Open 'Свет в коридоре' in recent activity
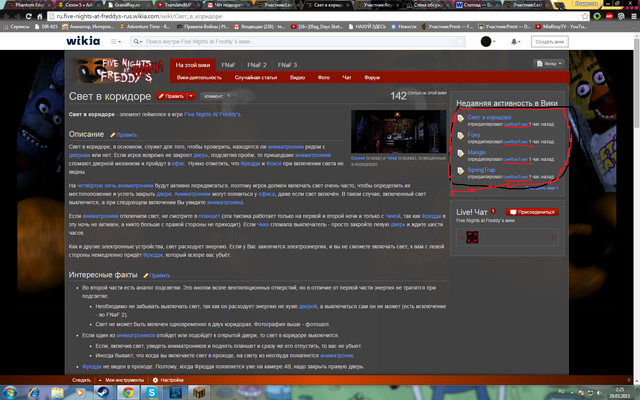 pos(489,117)
